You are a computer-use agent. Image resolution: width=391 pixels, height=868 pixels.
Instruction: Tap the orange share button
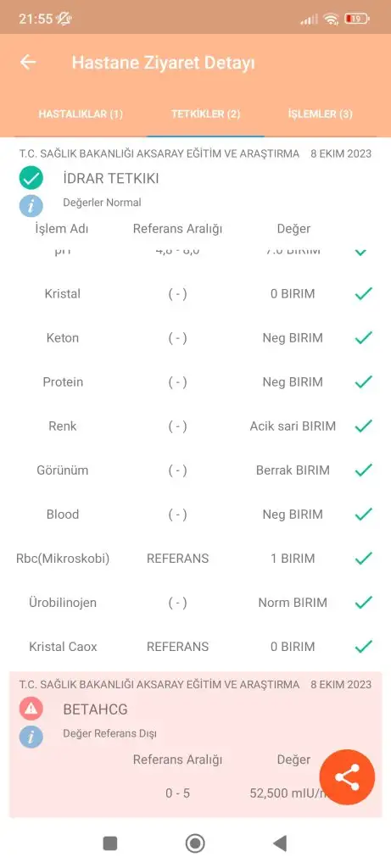(347, 777)
